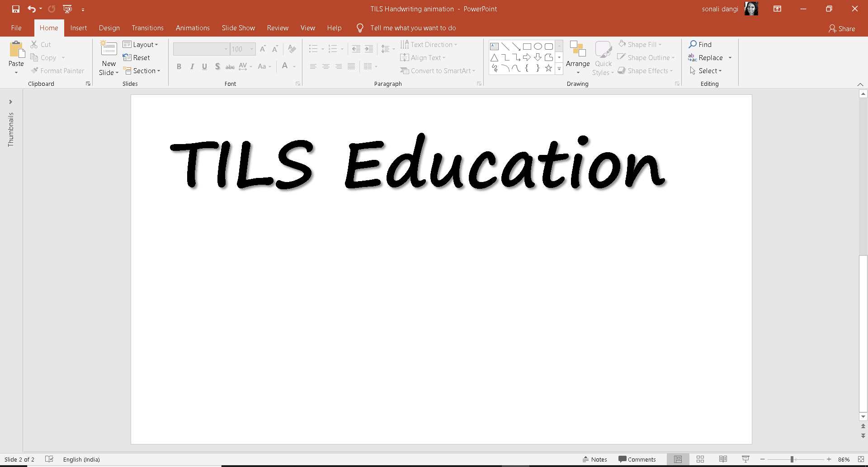
Task: Click the Replace button in Editing group
Action: (710, 57)
